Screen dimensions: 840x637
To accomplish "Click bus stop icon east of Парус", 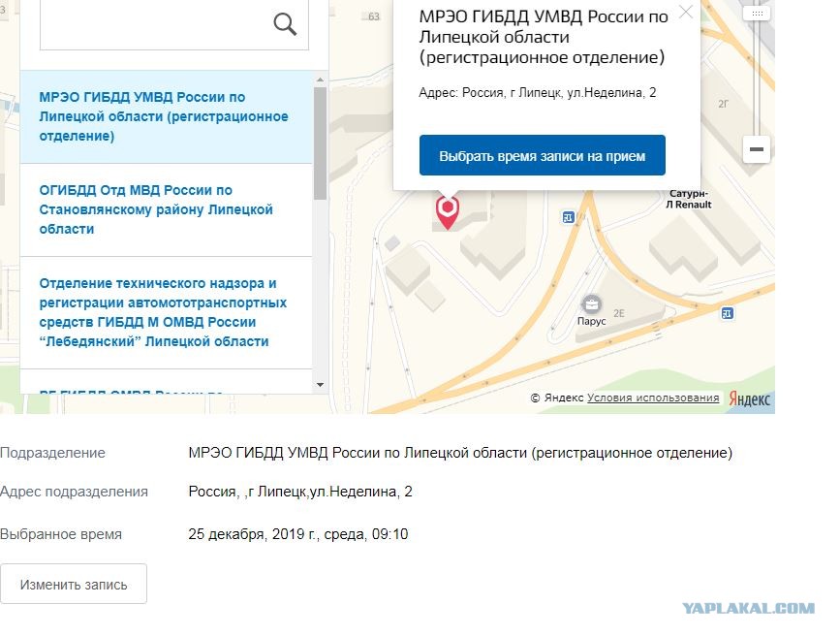I will (x=727, y=313).
